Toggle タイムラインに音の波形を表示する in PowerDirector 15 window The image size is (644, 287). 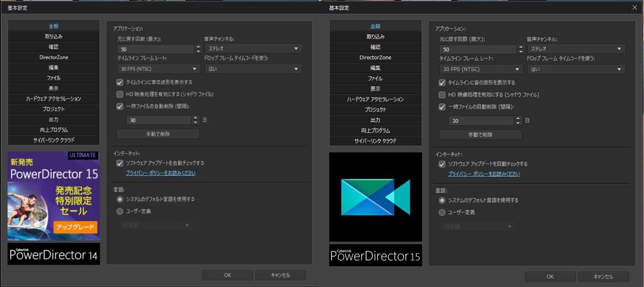coord(442,82)
